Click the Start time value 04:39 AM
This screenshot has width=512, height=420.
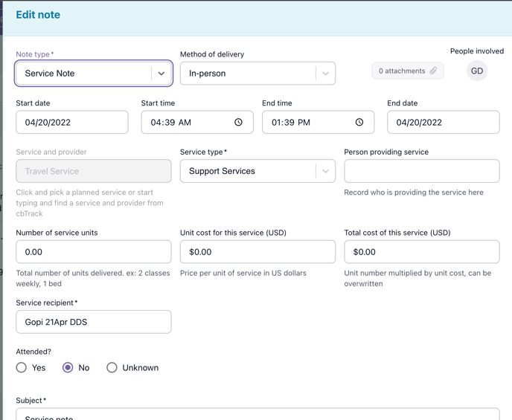(171, 123)
